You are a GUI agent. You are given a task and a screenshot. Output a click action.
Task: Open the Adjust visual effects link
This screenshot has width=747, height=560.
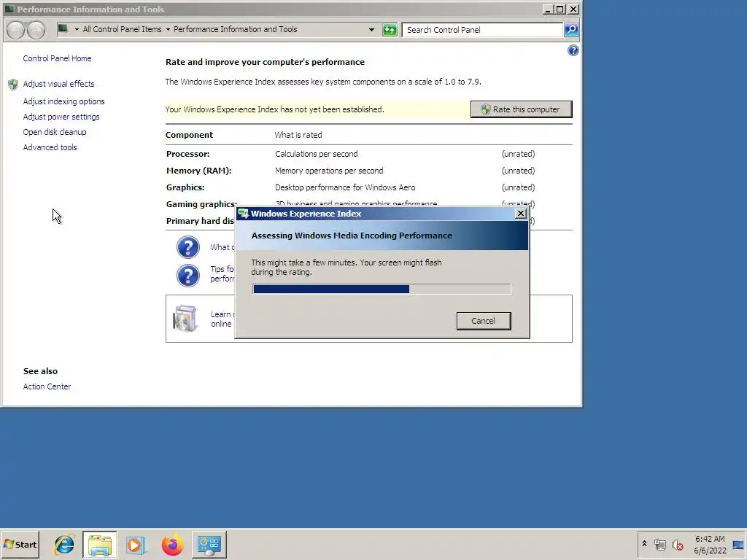click(58, 84)
